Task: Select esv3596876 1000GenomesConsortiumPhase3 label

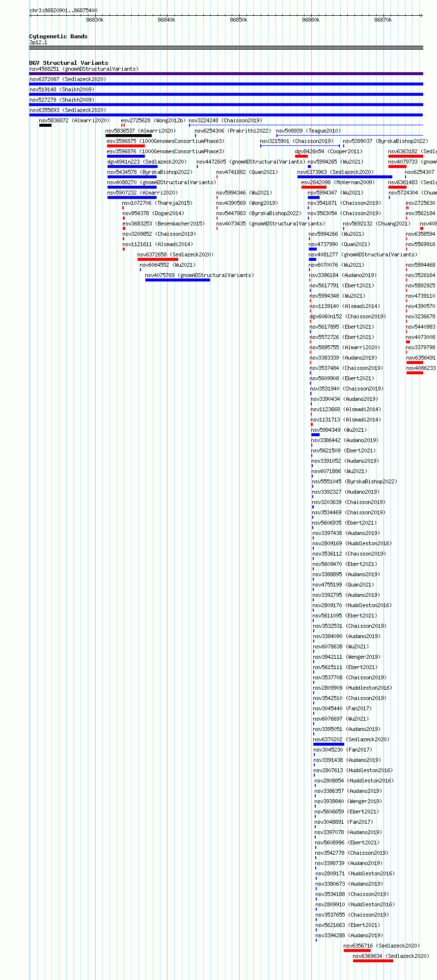Action: (x=165, y=151)
